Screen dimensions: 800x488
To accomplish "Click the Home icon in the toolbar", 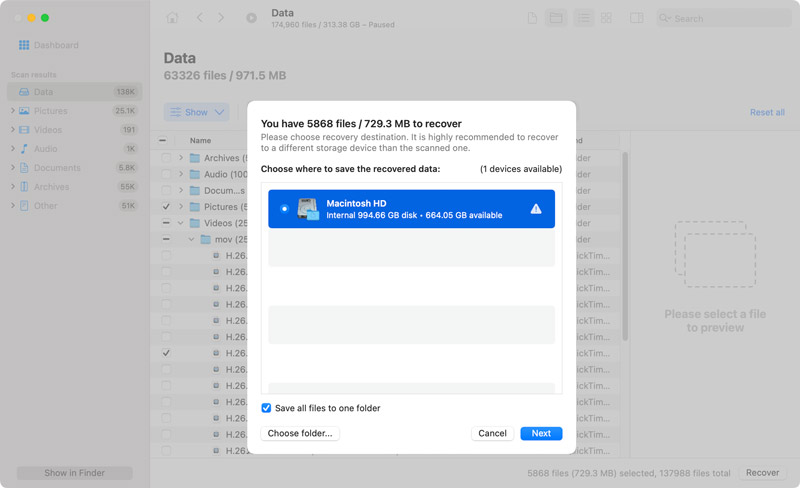I will point(172,18).
